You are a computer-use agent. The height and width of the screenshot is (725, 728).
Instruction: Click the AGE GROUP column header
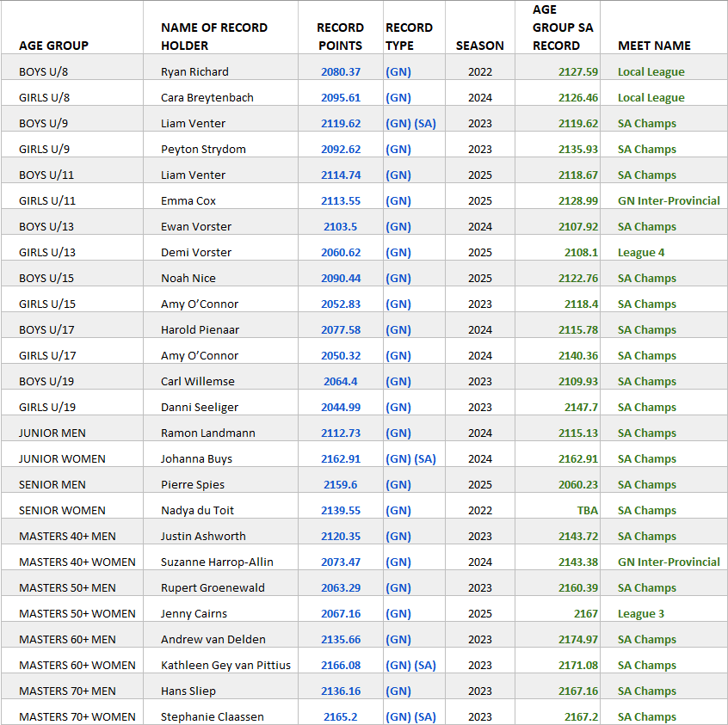tap(53, 46)
